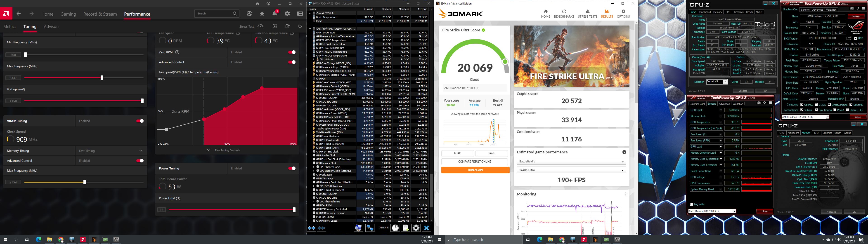Open GPU-Z Graphics Card window GPU selector dropdown
The image size is (868, 244).
point(805,117)
